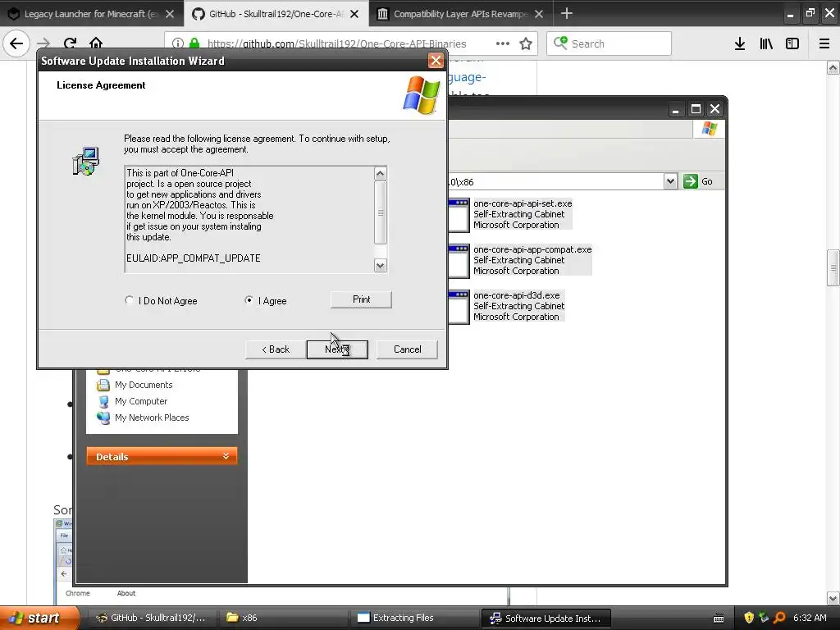
Task: Cancel the update installation
Action: (407, 349)
